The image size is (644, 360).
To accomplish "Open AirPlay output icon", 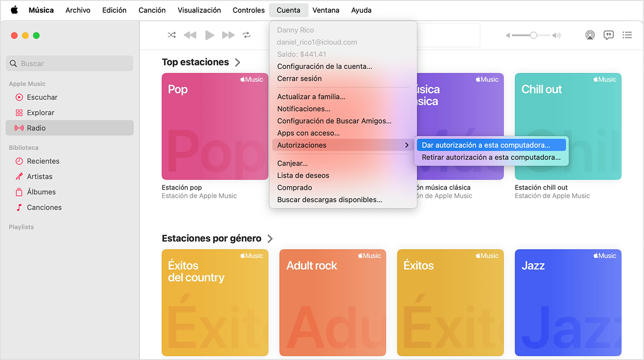I will click(590, 35).
